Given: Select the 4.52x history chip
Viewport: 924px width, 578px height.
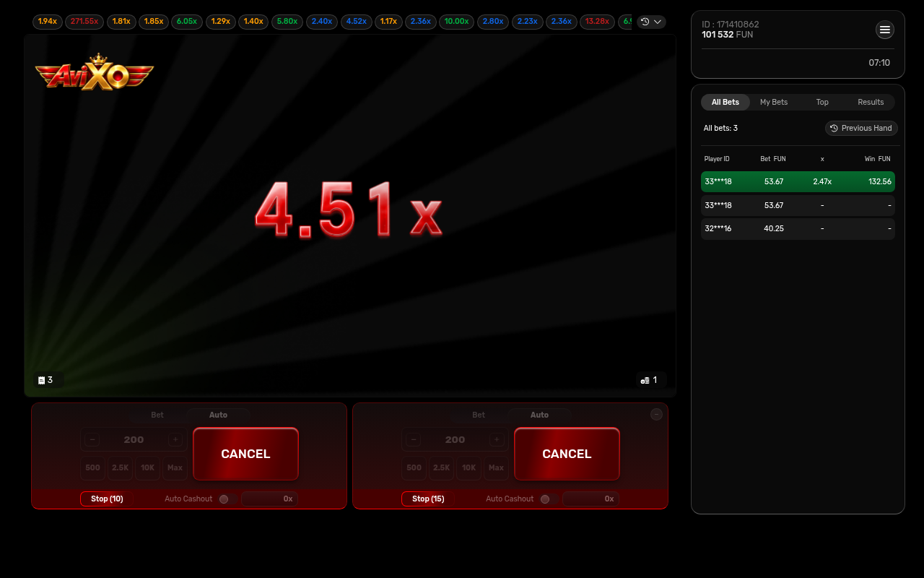Looking at the screenshot, I should click(x=357, y=22).
